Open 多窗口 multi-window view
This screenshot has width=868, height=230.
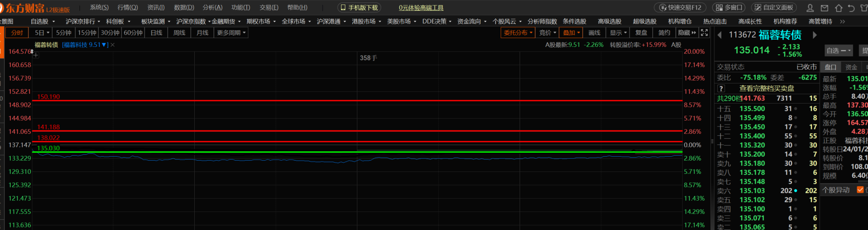tap(728, 8)
